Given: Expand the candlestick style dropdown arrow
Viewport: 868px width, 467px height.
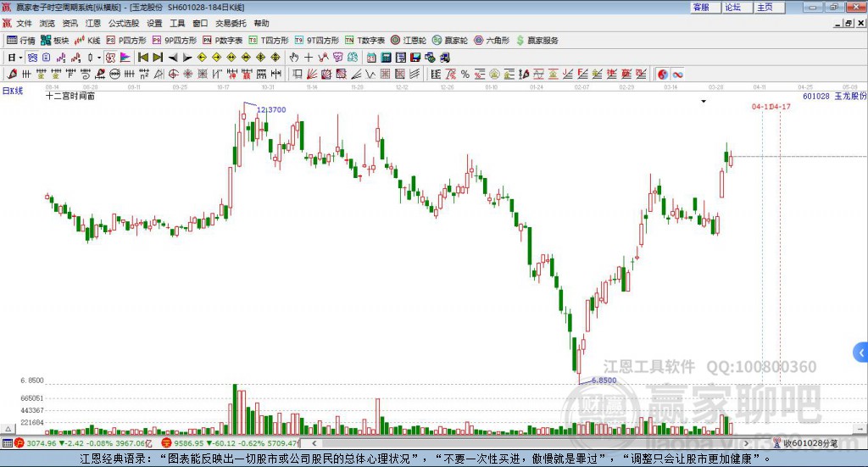Looking at the screenshot, I should pos(99,58).
